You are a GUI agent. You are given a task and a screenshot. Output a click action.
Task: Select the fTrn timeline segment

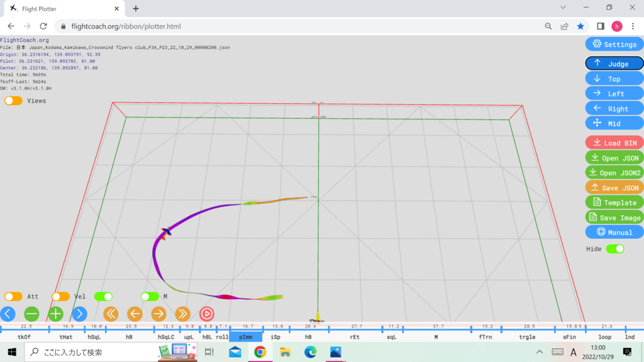486,337
